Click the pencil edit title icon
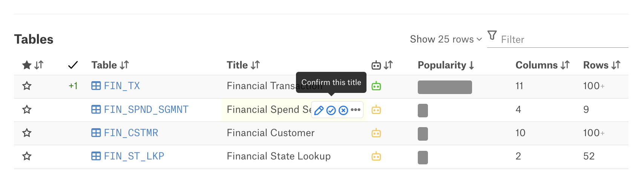The height and width of the screenshot is (170, 644). [x=319, y=110]
